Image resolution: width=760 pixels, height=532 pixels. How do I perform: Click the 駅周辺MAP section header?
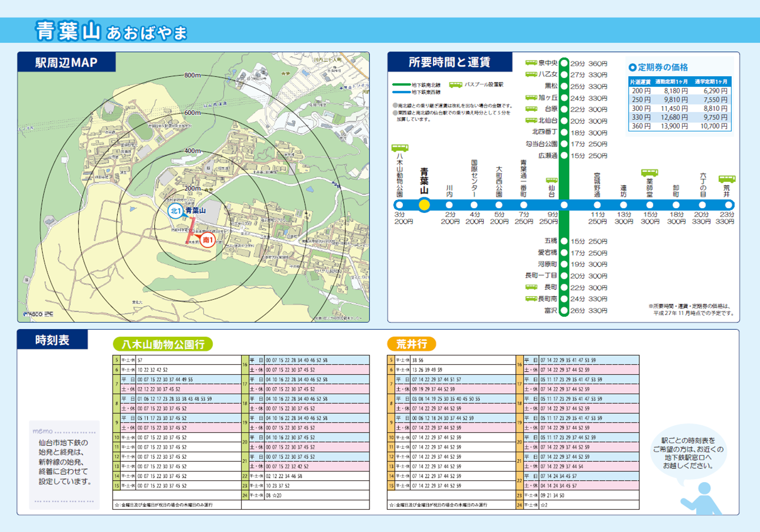(x=66, y=62)
